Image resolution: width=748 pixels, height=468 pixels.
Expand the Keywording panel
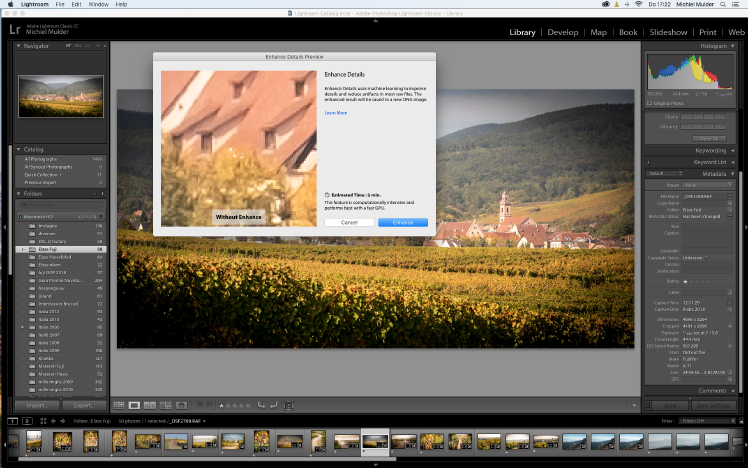(732, 150)
